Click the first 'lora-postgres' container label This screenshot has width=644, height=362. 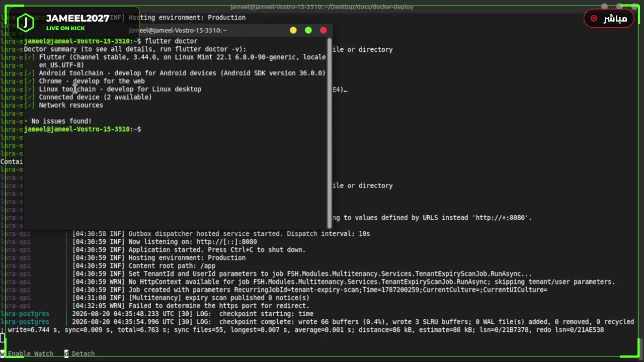pyautogui.click(x=25, y=314)
